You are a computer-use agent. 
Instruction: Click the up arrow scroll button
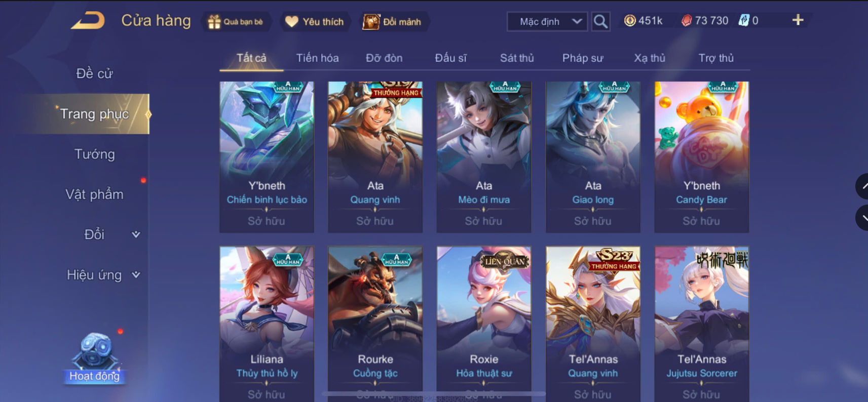862,186
